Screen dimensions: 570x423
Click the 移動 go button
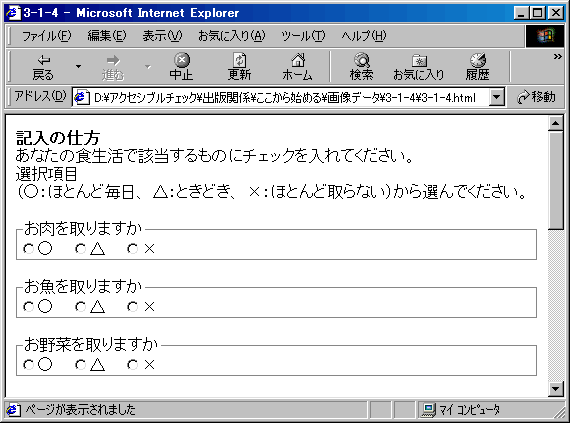point(536,97)
